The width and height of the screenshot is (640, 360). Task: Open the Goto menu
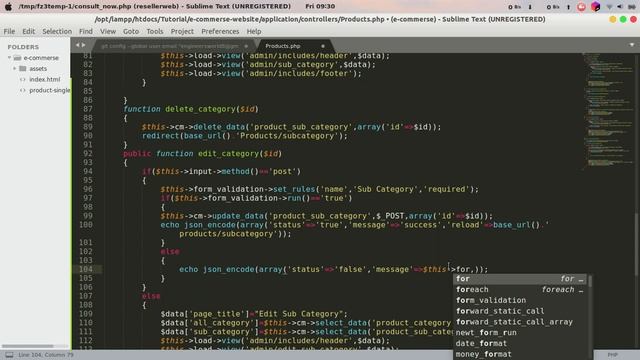(131, 31)
